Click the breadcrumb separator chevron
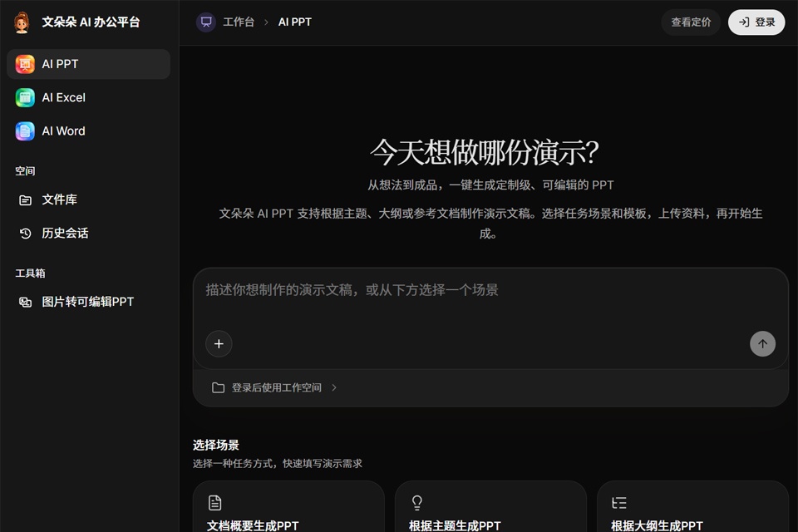This screenshot has height=532, width=798. [266, 22]
